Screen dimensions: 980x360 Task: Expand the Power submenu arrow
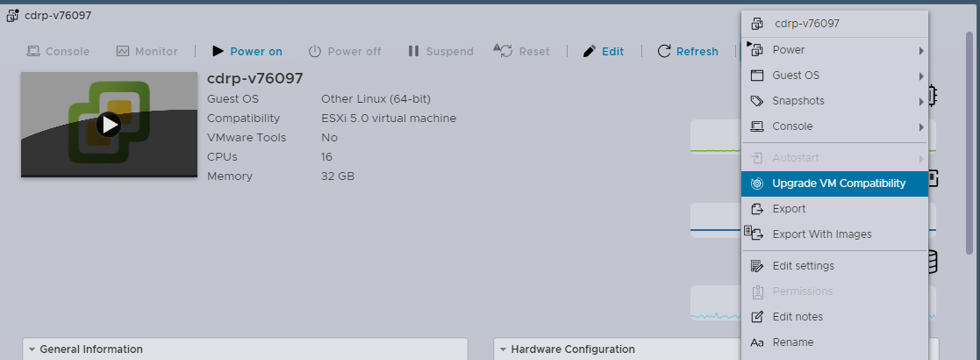coord(921,50)
